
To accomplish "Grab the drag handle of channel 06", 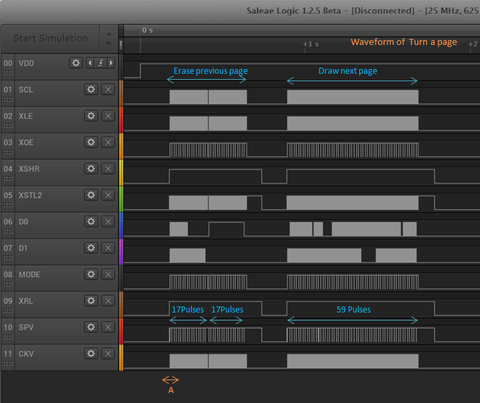I will coord(8,231).
